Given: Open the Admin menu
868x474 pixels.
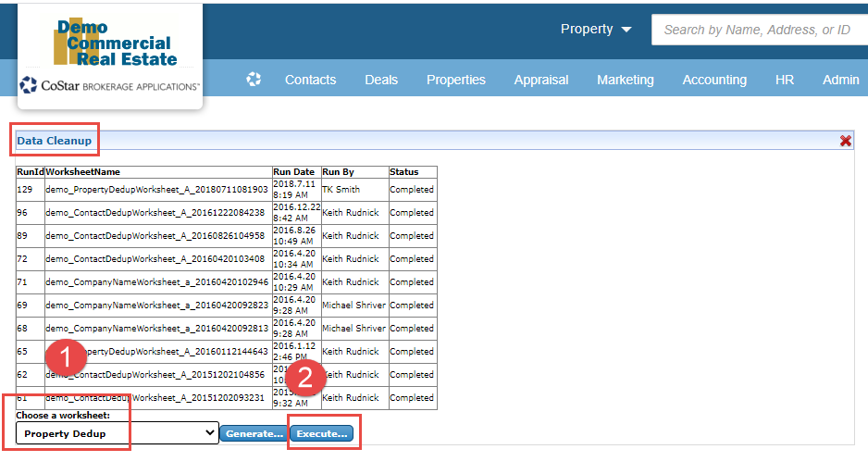Looking at the screenshot, I should pyautogui.click(x=840, y=80).
